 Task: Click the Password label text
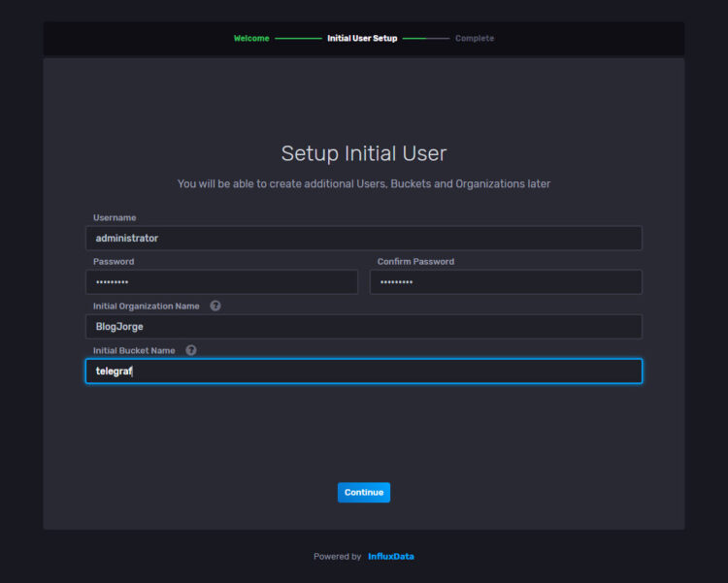(114, 262)
